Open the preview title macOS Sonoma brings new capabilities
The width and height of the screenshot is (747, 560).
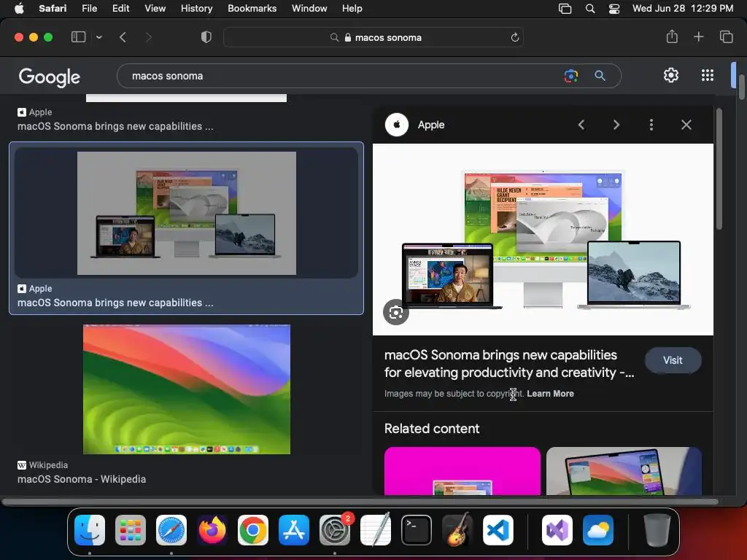[509, 364]
